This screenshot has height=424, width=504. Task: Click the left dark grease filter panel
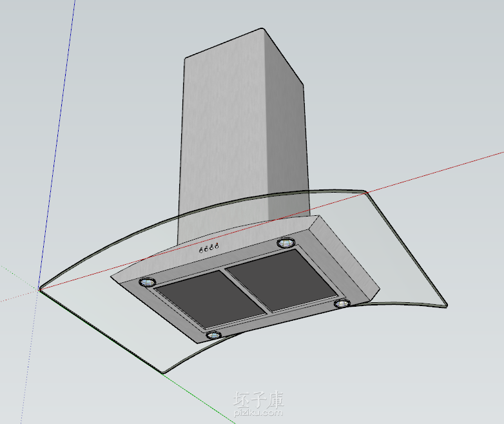pyautogui.click(x=210, y=298)
